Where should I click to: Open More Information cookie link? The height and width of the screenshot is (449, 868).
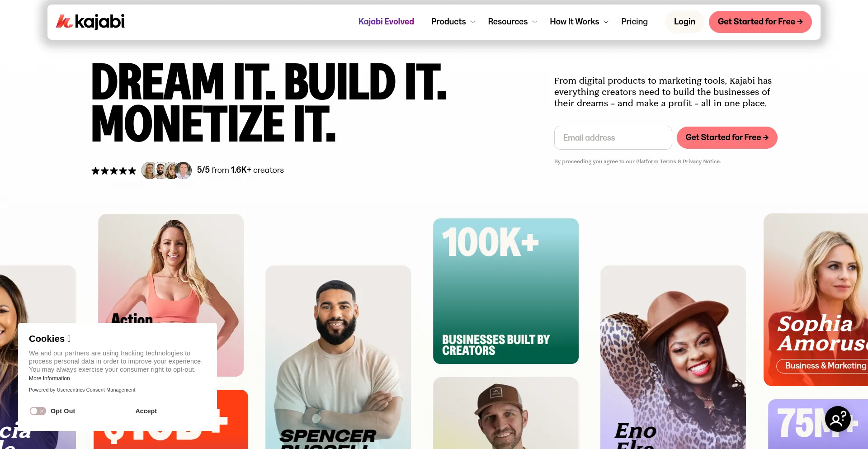tap(49, 378)
